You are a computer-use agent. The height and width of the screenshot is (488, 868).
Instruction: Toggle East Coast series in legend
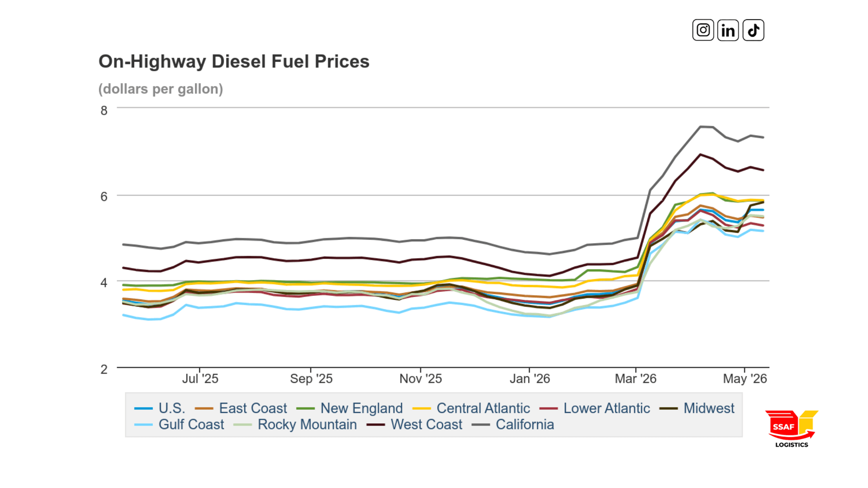click(241, 408)
